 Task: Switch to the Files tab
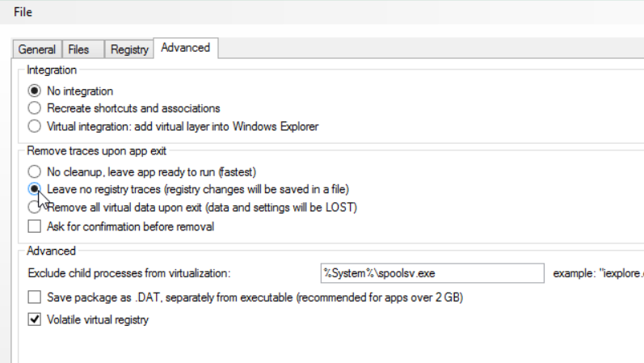(x=79, y=49)
